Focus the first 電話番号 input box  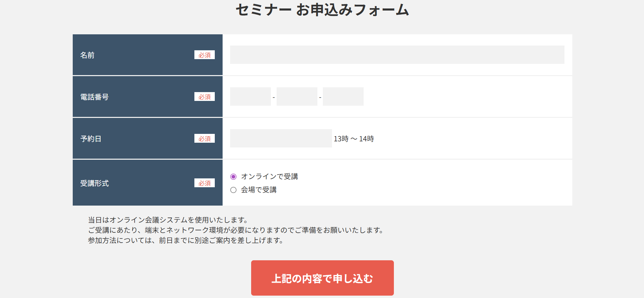pos(250,97)
